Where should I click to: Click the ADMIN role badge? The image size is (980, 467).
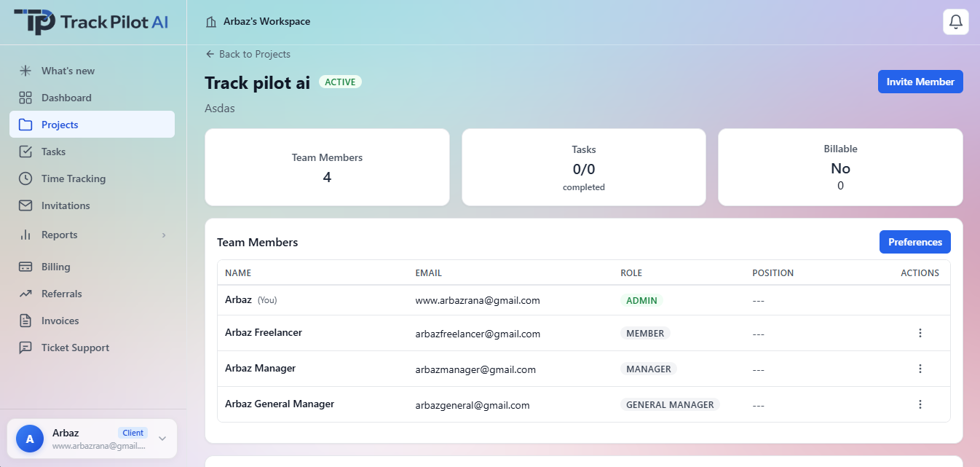coord(642,300)
